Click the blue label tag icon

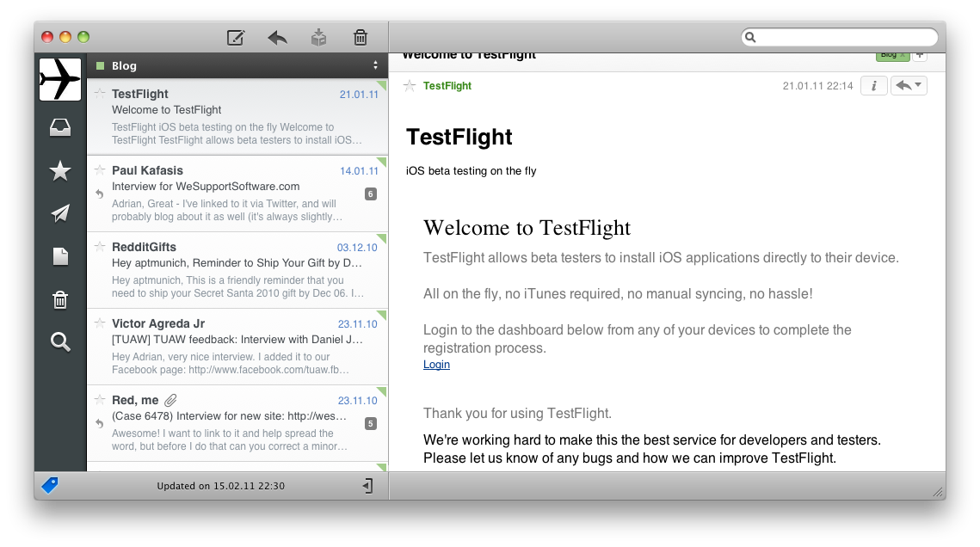pos(49,485)
